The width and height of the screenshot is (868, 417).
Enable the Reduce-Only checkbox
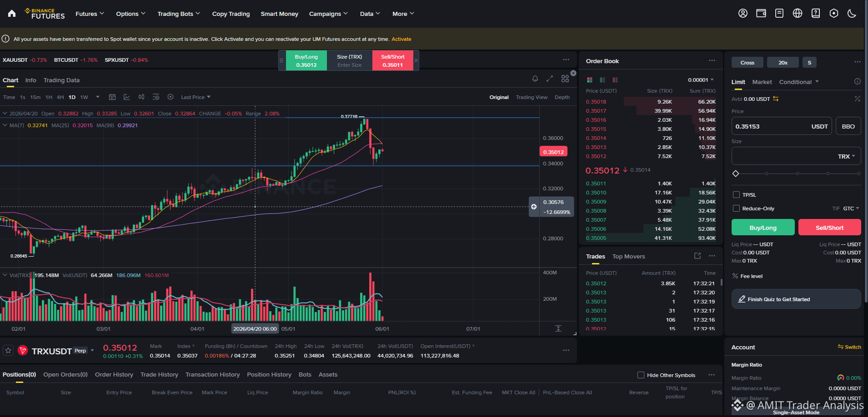(x=736, y=208)
